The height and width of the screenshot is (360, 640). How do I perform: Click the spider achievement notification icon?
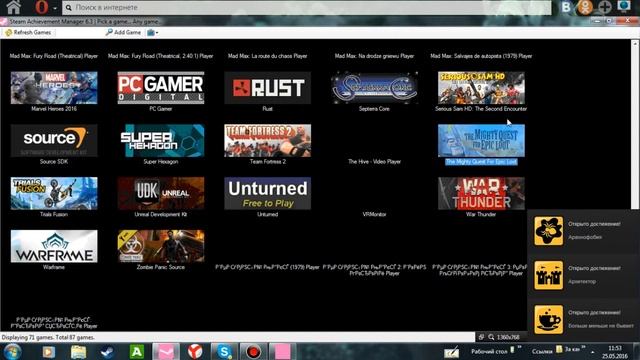(x=548, y=231)
